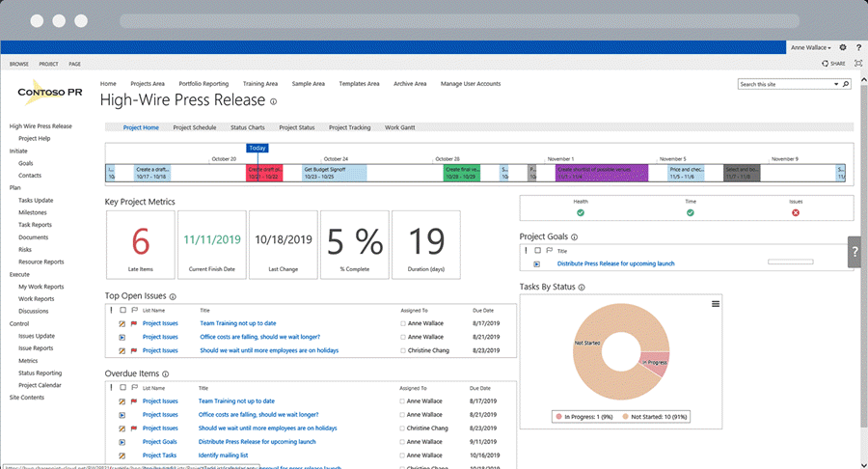The image size is (868, 469).
Task: Open the Portfolio Reporting menu item
Action: coord(202,84)
